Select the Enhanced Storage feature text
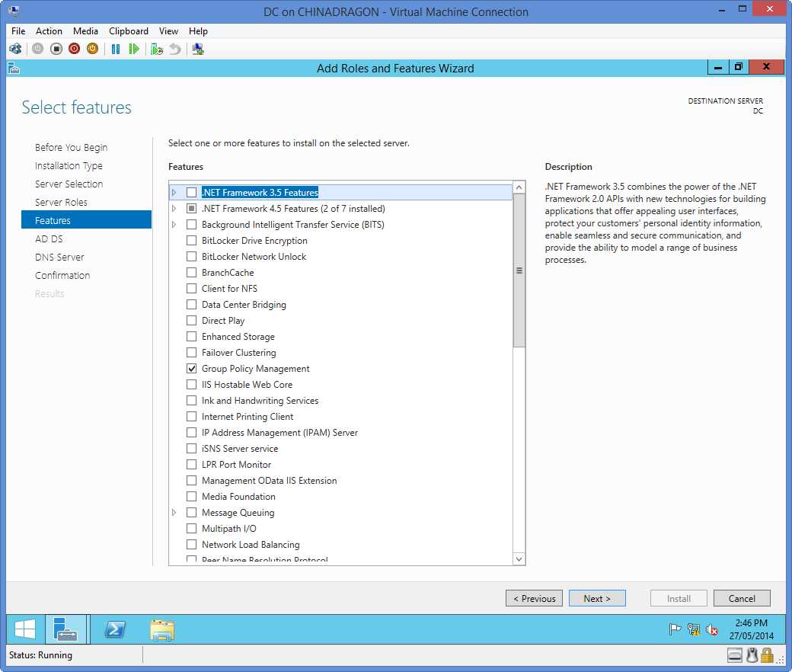 (238, 337)
